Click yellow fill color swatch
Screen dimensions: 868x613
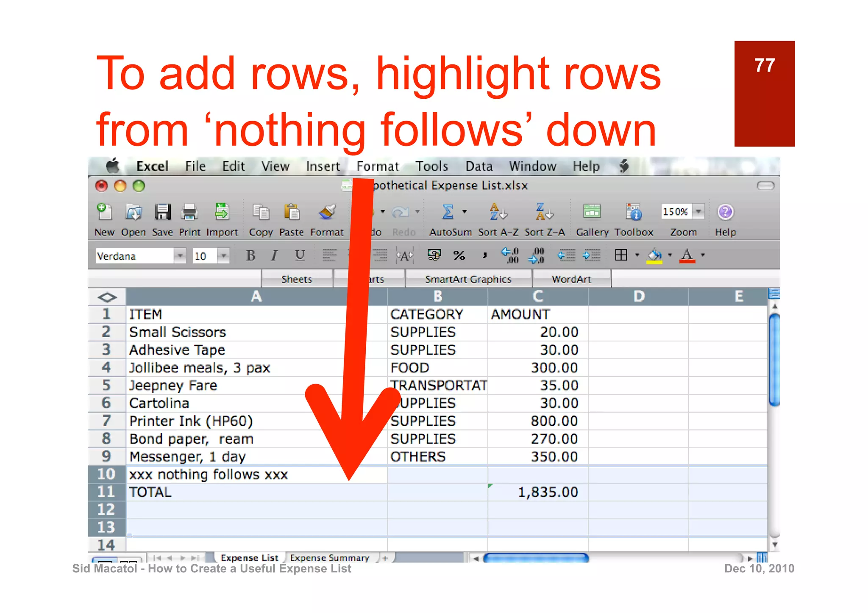[x=654, y=255]
